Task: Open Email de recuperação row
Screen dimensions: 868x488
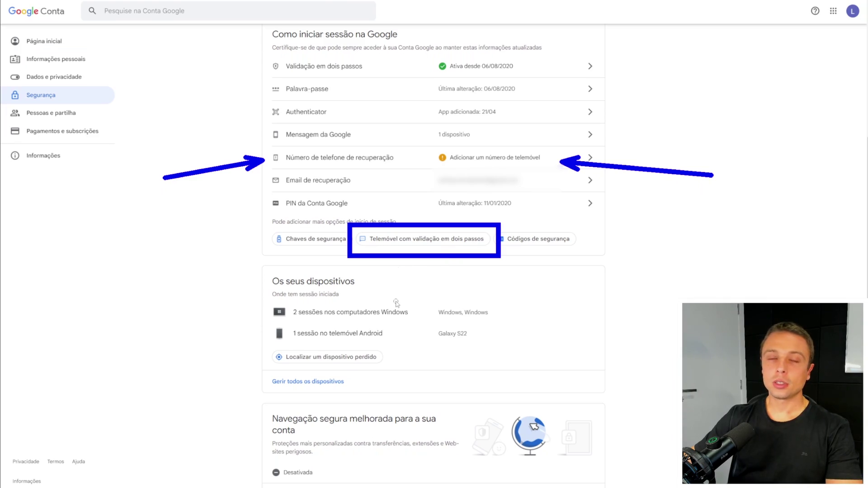Action: pyautogui.click(x=433, y=180)
